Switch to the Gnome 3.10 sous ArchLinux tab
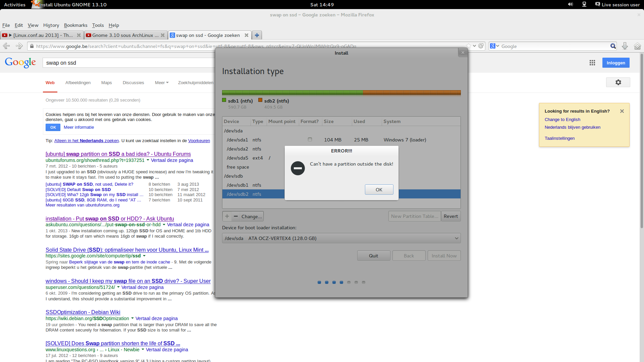Viewport: 644px width, 362px height. 124,35
